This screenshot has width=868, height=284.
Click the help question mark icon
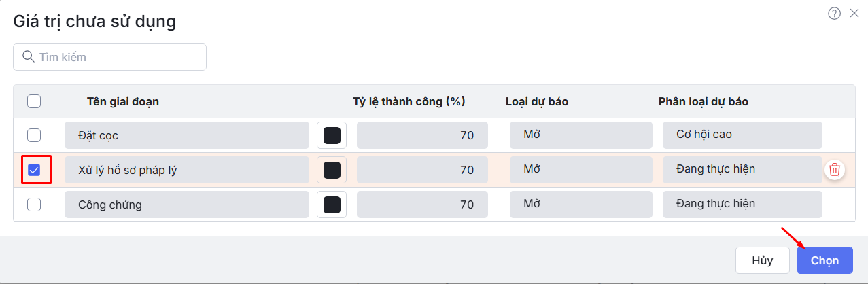click(834, 14)
